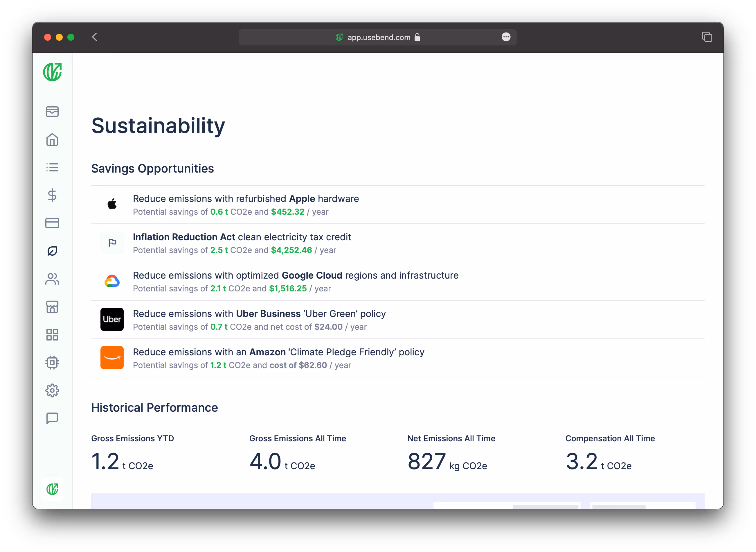The image size is (756, 552).
Task: Click the 827 kg CO2e value
Action: (447, 462)
